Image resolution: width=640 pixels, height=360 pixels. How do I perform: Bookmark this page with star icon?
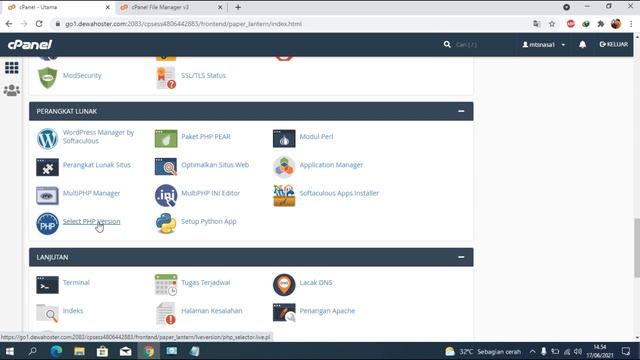coord(552,24)
